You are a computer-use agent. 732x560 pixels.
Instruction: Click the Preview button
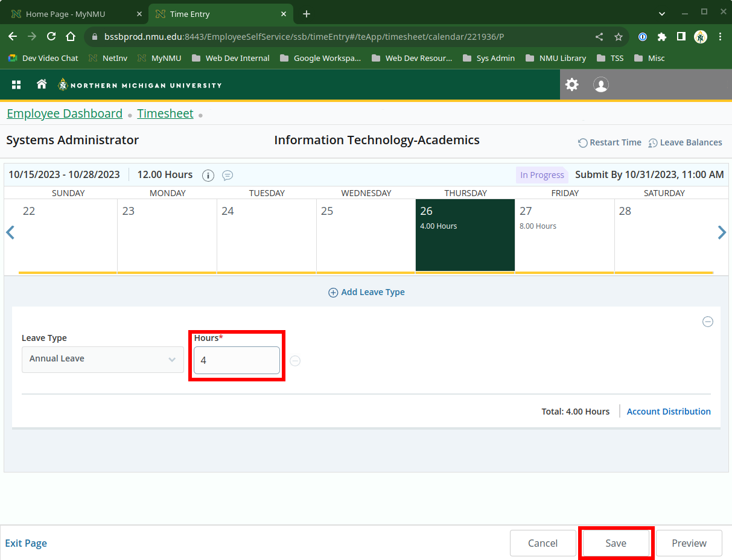click(689, 543)
